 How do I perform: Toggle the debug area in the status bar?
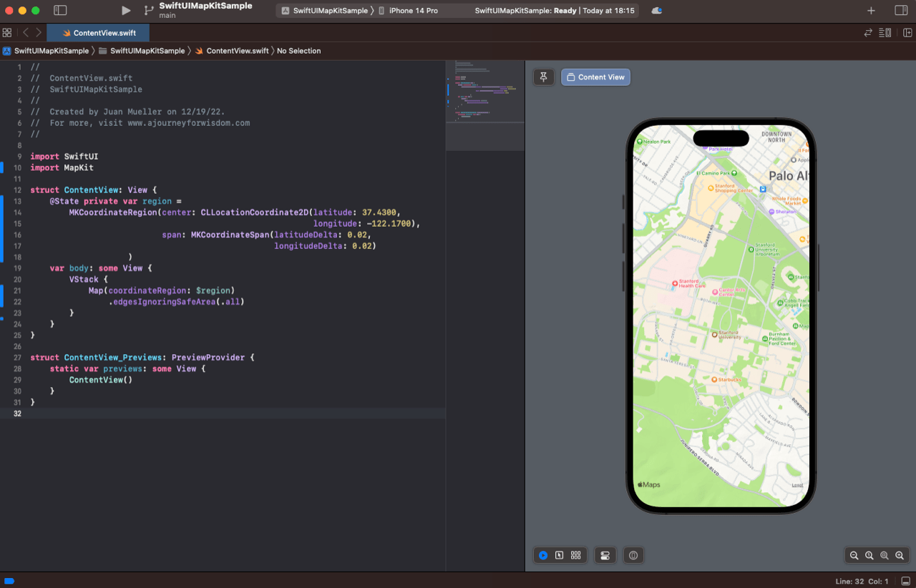(x=905, y=581)
